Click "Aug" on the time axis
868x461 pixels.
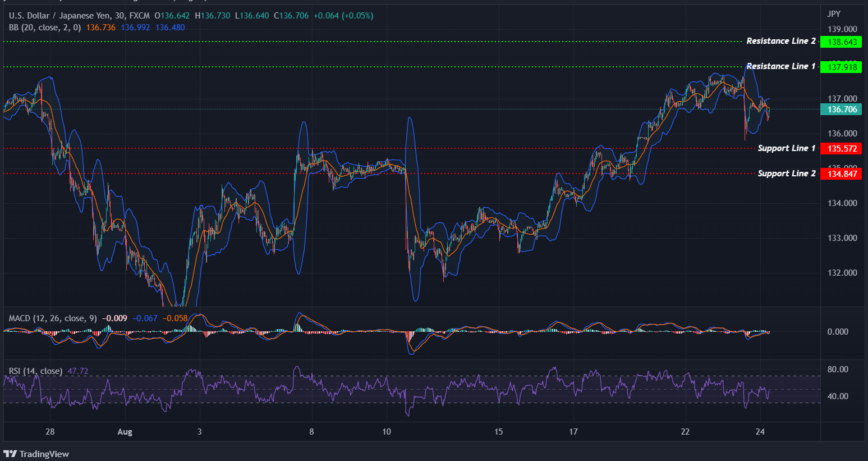[125, 432]
